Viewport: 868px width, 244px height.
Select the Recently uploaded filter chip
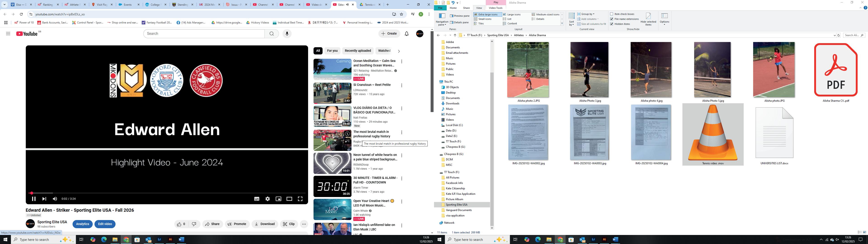coord(358,51)
